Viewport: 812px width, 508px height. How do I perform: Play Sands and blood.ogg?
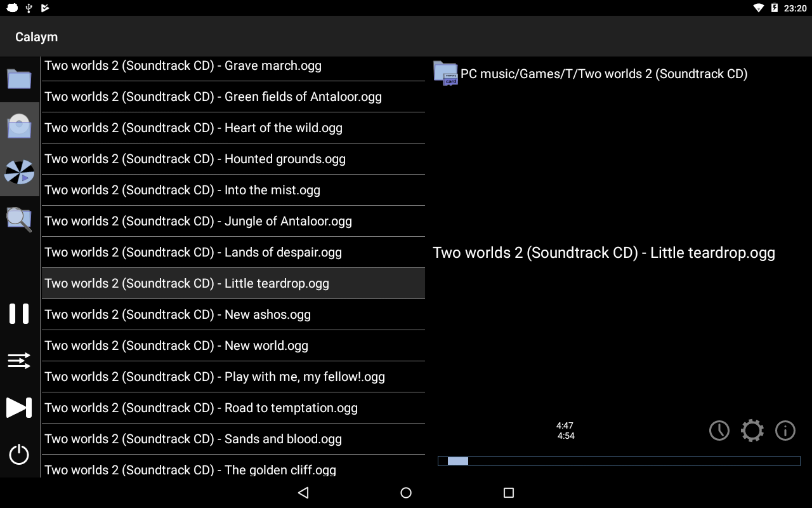pos(233,439)
